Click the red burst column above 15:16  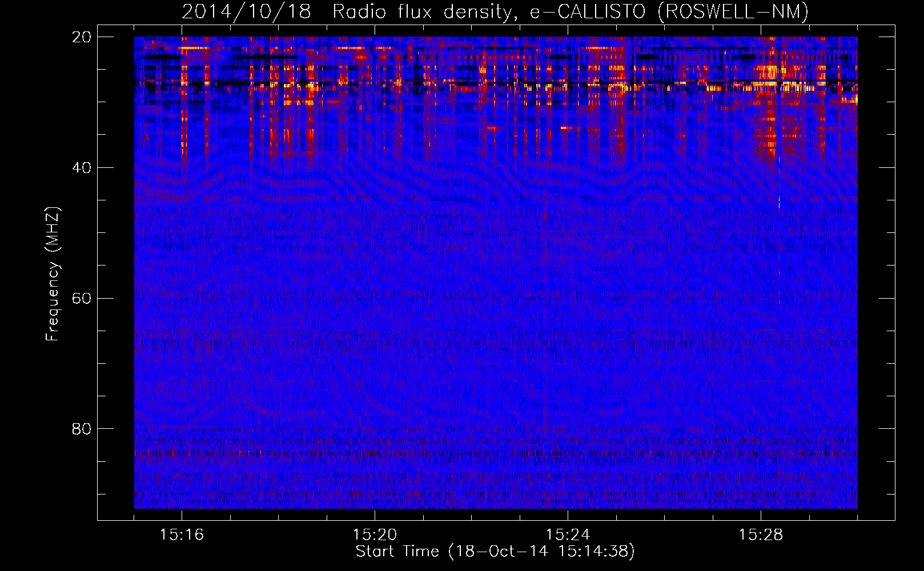click(184, 103)
